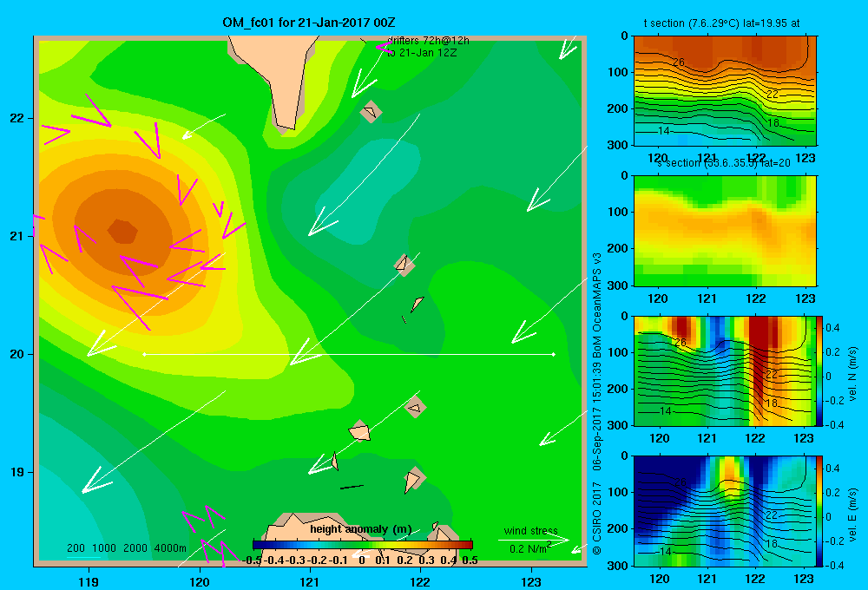
Task: Click the '14' isotherm label in t section
Action: pos(664,131)
